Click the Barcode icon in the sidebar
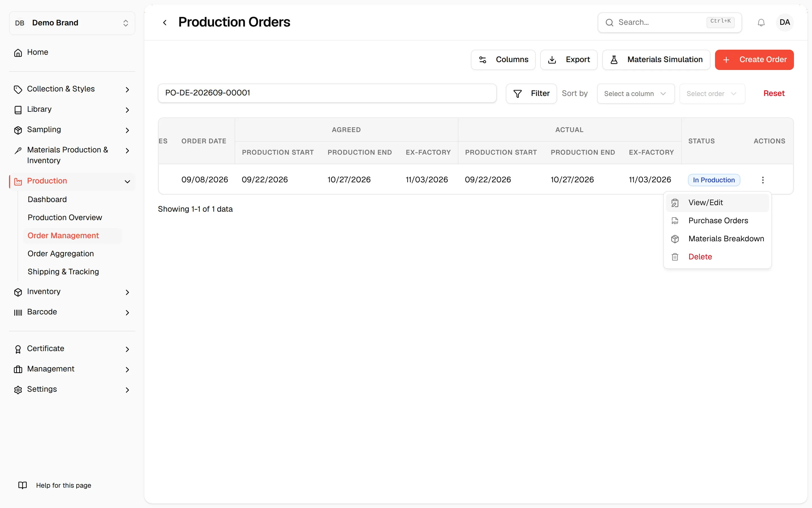This screenshot has height=508, width=812. click(x=18, y=312)
